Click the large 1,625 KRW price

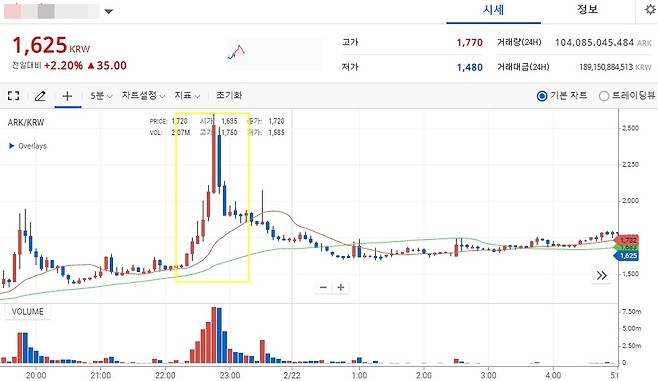coord(51,45)
